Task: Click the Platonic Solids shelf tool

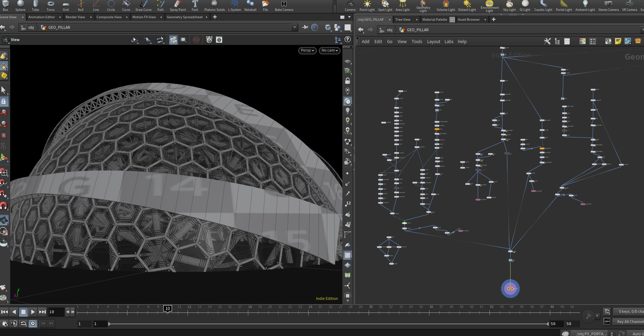Action: (214, 6)
